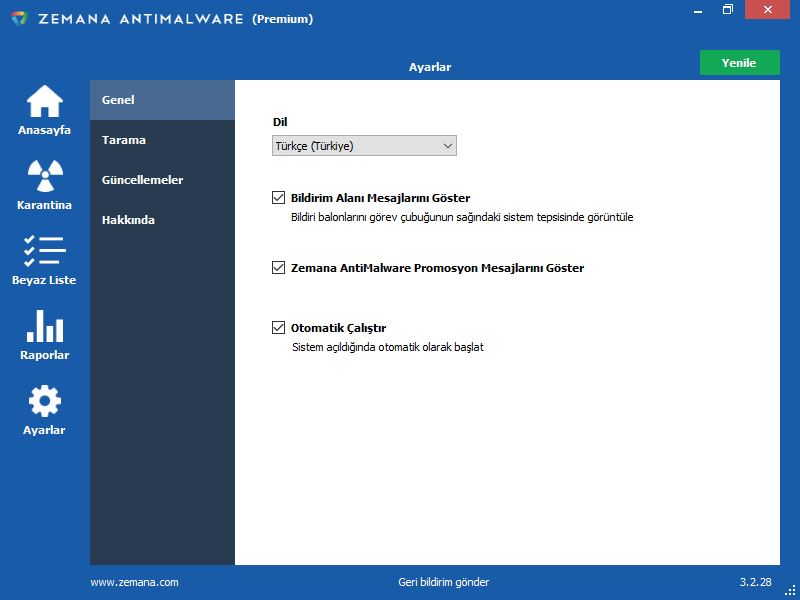Open the www.zemana.com link
This screenshot has height=600, width=800.
coord(135,582)
